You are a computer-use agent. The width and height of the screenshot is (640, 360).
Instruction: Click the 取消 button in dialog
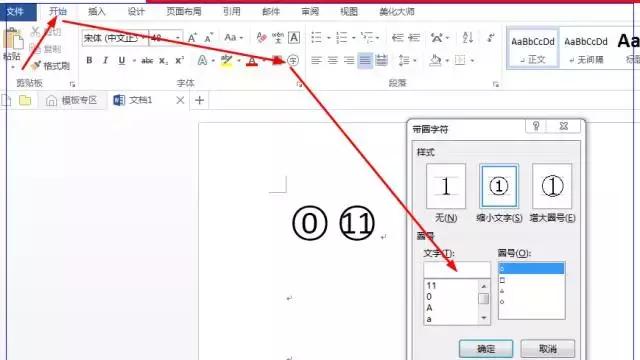pos(548,348)
